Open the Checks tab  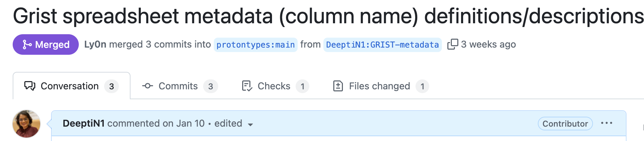click(x=275, y=86)
